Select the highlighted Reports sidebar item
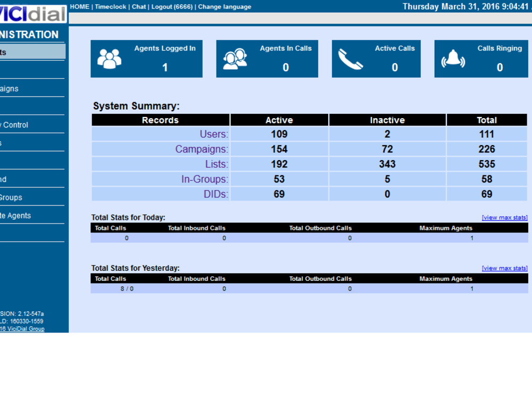Screen dimensions: 532x399 (32, 52)
